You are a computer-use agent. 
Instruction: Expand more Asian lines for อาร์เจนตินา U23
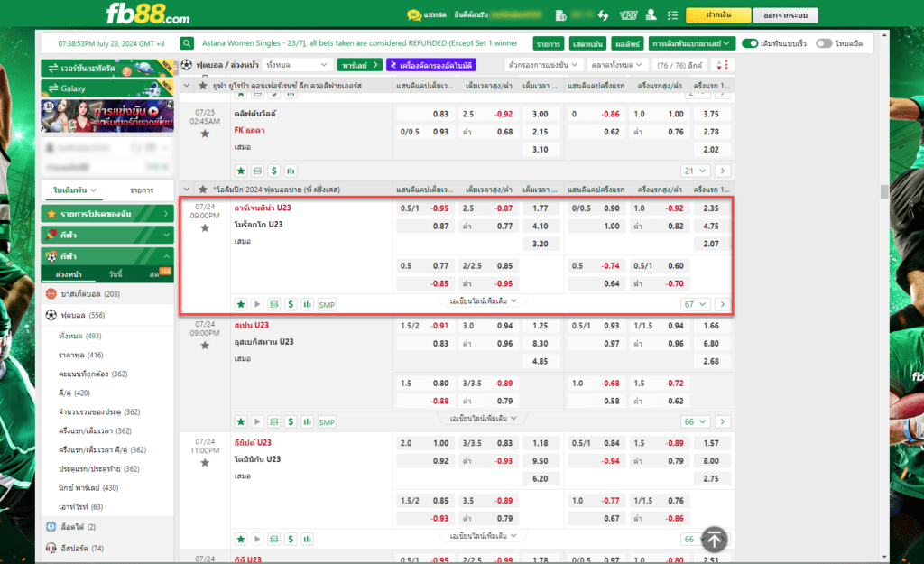[x=484, y=301]
